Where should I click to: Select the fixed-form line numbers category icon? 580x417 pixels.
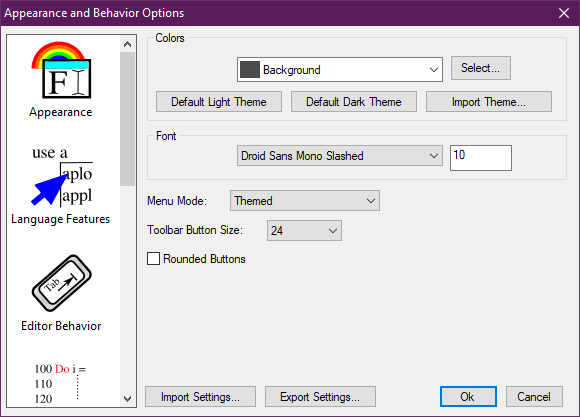point(60,384)
